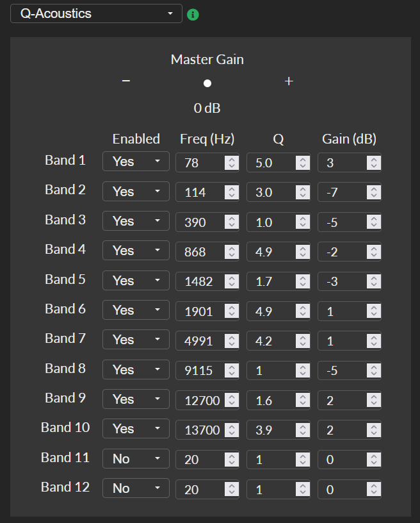
Task: Click the Master Gain slider knob
Action: point(207,83)
